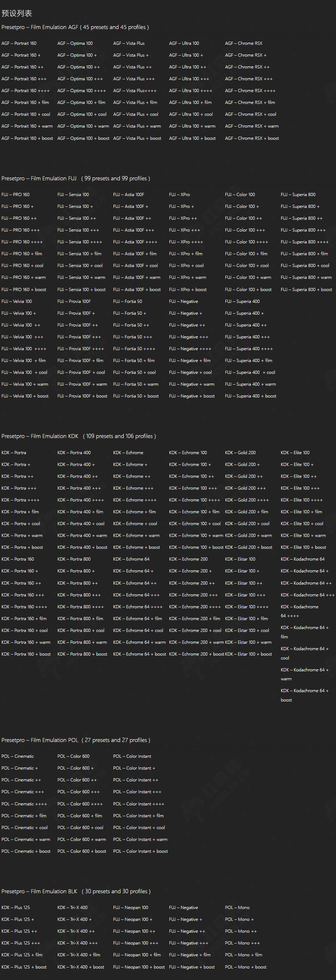Select 'POL – Color 600 + warm' preset
Image resolution: width=336 pixels, height=980 pixels.
(82, 839)
